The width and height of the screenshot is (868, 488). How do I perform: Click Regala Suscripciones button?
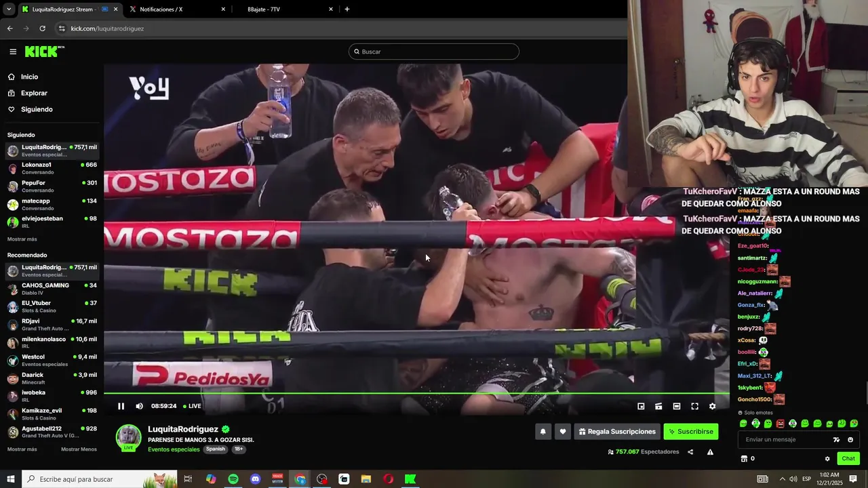coord(617,431)
